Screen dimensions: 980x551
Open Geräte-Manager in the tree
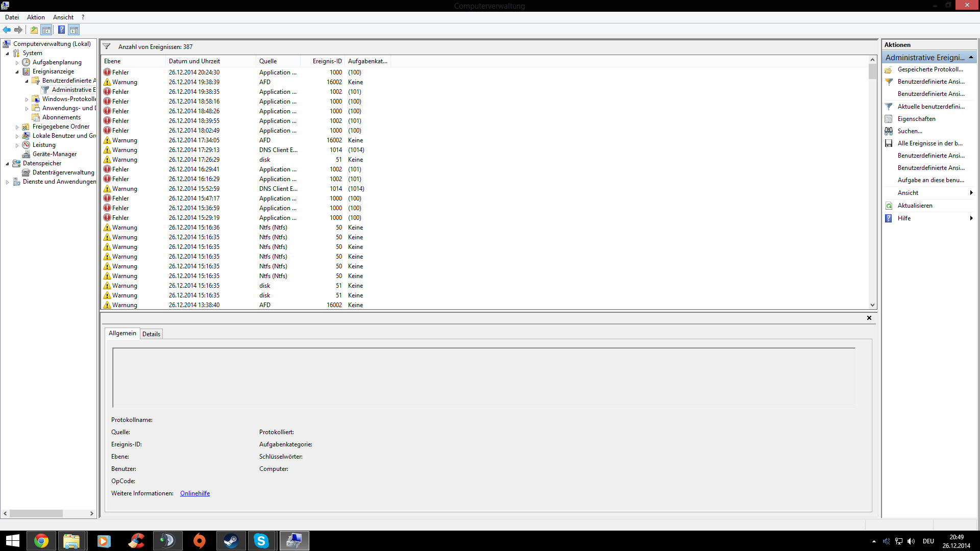point(54,154)
